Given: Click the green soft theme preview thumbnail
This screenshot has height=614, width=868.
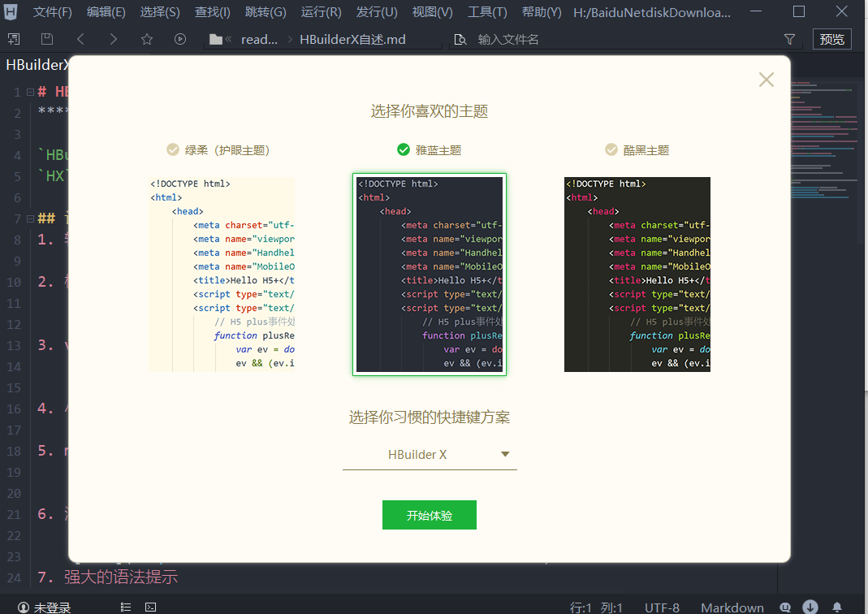Looking at the screenshot, I should coord(222,274).
